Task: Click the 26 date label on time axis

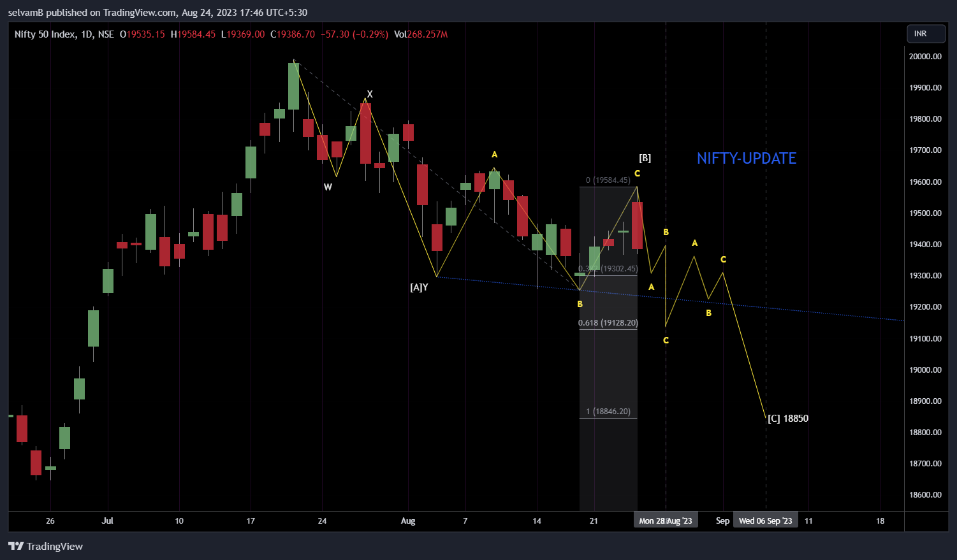Action: coord(50,521)
